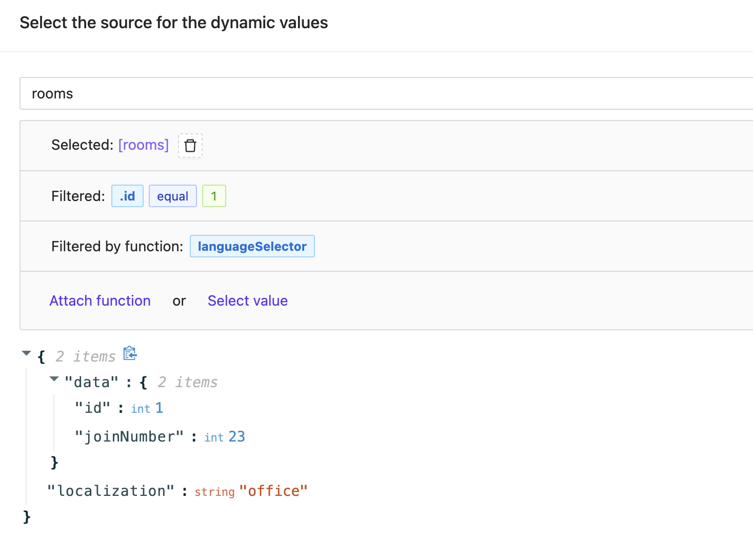Click the Filtered row label
Image resolution: width=753 pixels, height=560 pixels.
click(77, 196)
